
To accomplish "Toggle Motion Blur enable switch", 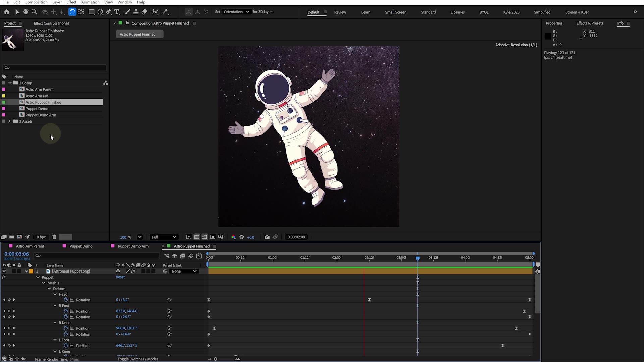I will [x=191, y=256].
